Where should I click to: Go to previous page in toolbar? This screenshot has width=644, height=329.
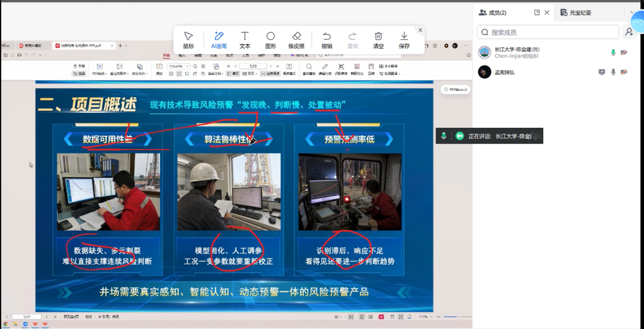coord(236,66)
